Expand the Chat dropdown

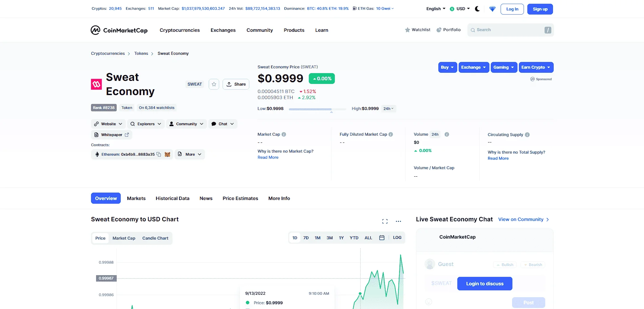coord(223,124)
